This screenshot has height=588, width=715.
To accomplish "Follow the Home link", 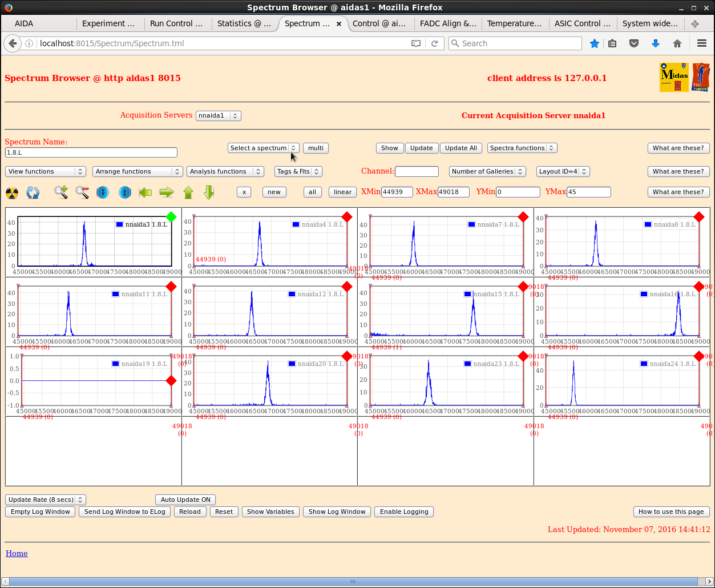I will click(17, 553).
